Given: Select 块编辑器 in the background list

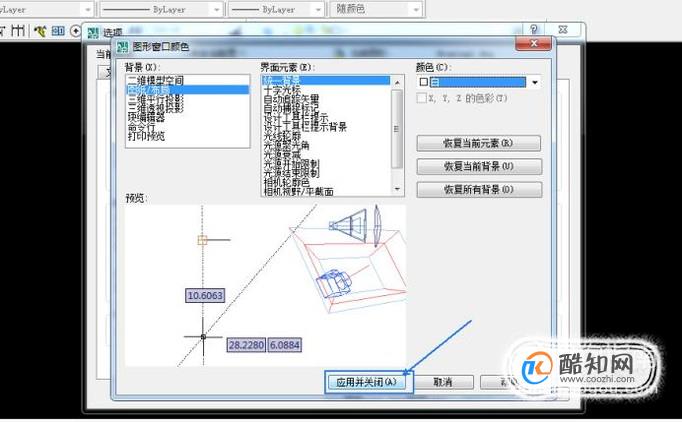Looking at the screenshot, I should point(146,117).
